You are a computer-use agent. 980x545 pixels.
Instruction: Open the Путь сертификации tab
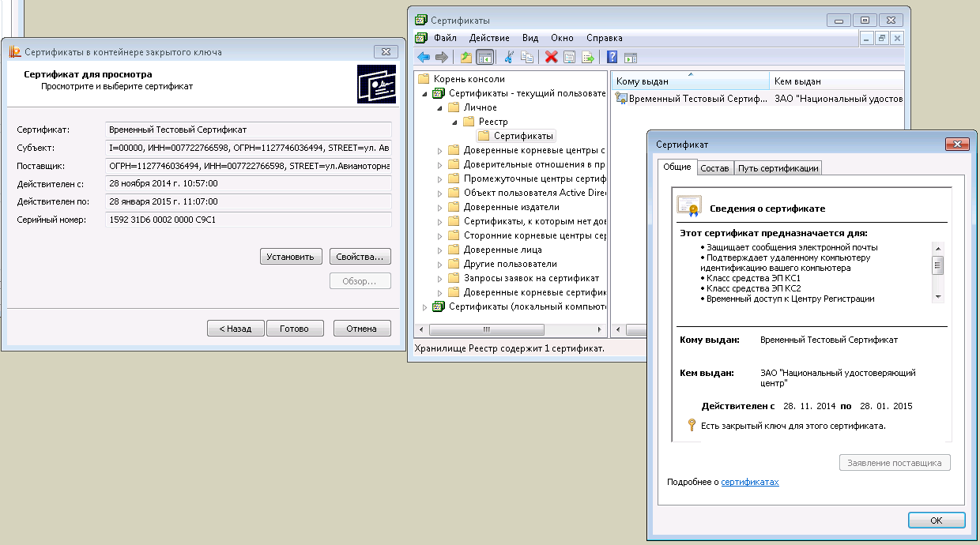point(778,168)
